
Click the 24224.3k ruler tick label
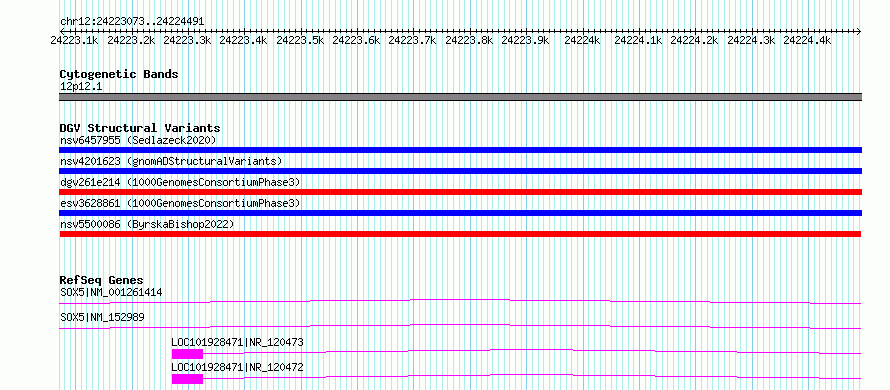pos(751,40)
